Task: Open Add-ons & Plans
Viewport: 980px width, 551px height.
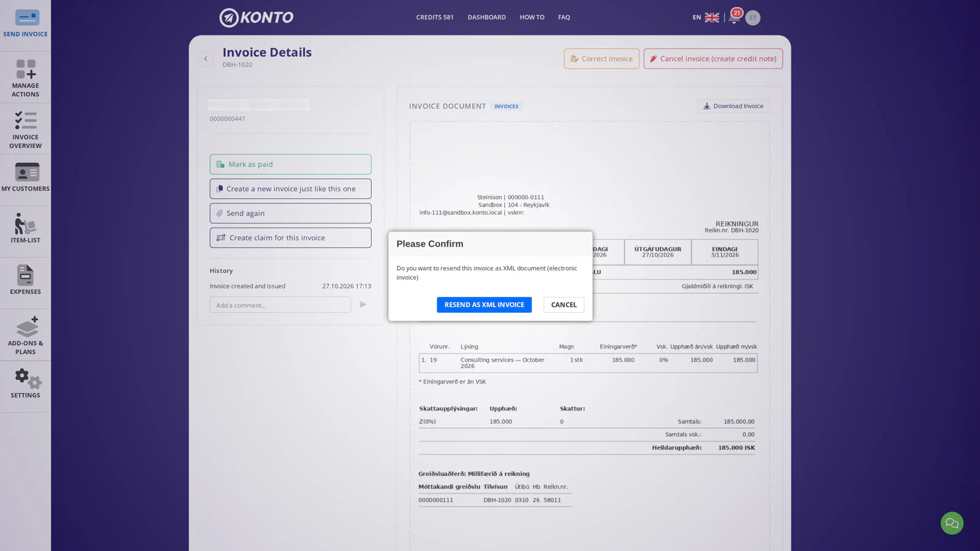Action: pyautogui.click(x=25, y=335)
